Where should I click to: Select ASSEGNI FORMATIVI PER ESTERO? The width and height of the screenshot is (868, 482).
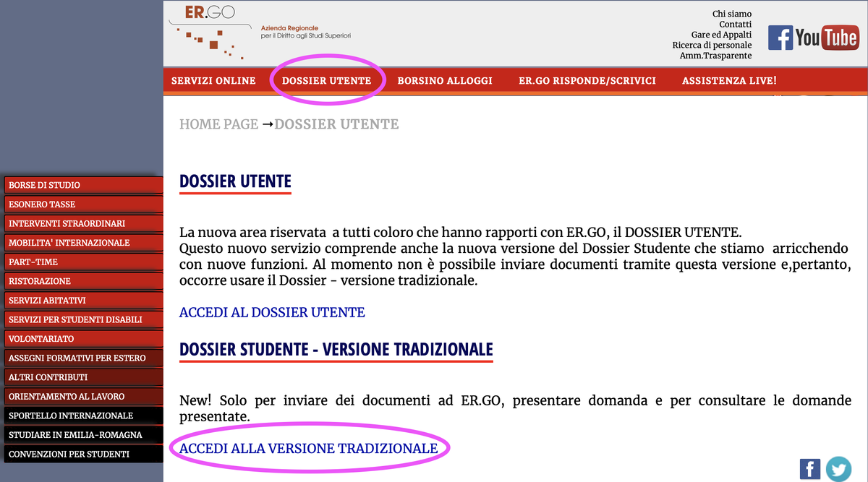[x=83, y=358]
